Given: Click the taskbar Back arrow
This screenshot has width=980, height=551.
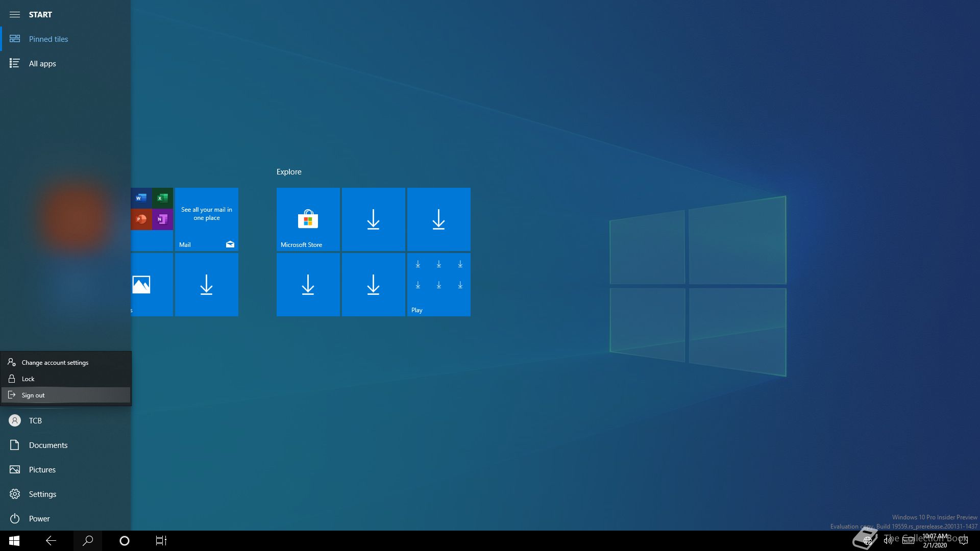Looking at the screenshot, I should (x=51, y=541).
